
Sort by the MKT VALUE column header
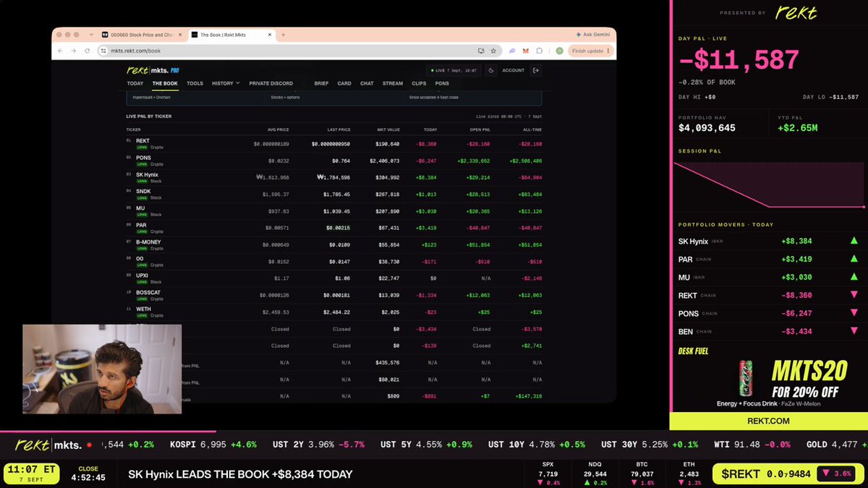[x=388, y=129]
